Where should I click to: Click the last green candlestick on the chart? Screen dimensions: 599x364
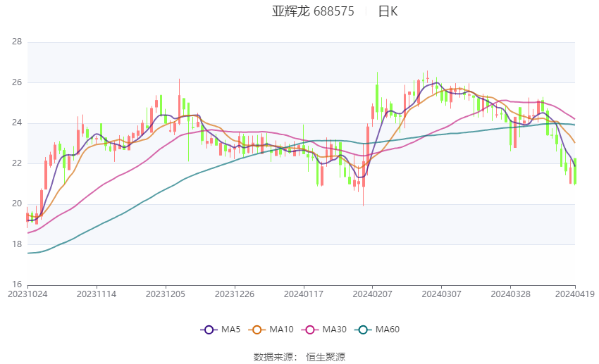(575, 171)
